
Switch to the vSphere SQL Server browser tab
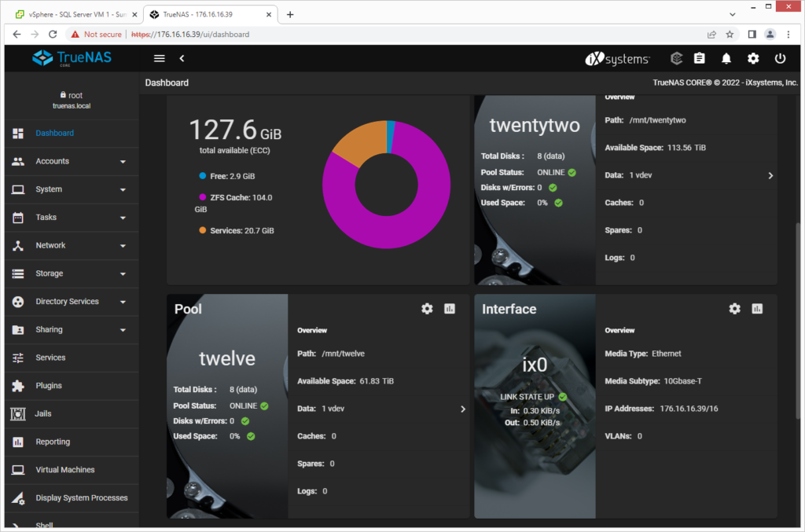pos(71,14)
